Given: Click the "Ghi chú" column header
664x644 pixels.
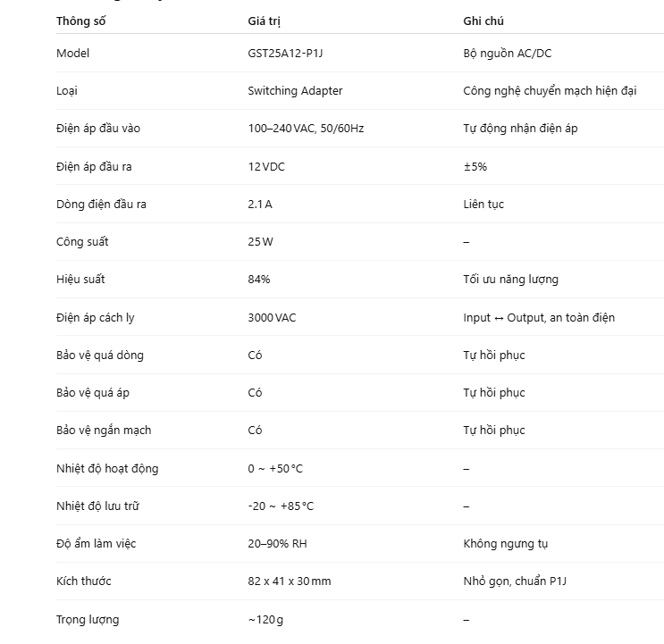Looking at the screenshot, I should click(x=483, y=21).
